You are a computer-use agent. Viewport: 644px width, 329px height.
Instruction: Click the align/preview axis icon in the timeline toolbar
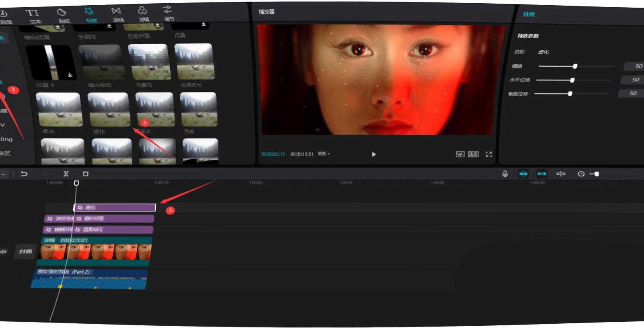pyautogui.click(x=561, y=174)
